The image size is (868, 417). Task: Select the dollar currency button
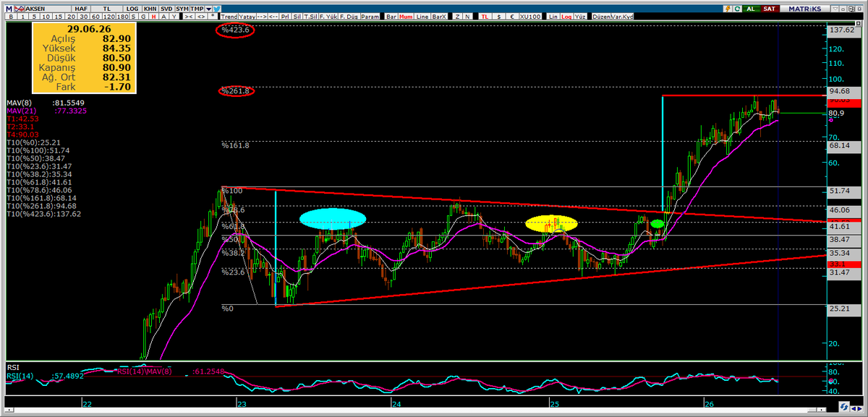coord(499,17)
